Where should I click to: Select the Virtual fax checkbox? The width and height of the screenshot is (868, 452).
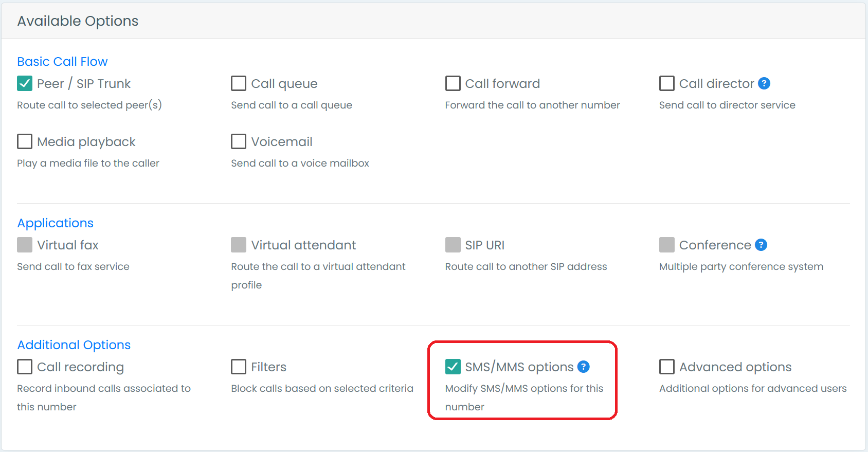click(25, 245)
